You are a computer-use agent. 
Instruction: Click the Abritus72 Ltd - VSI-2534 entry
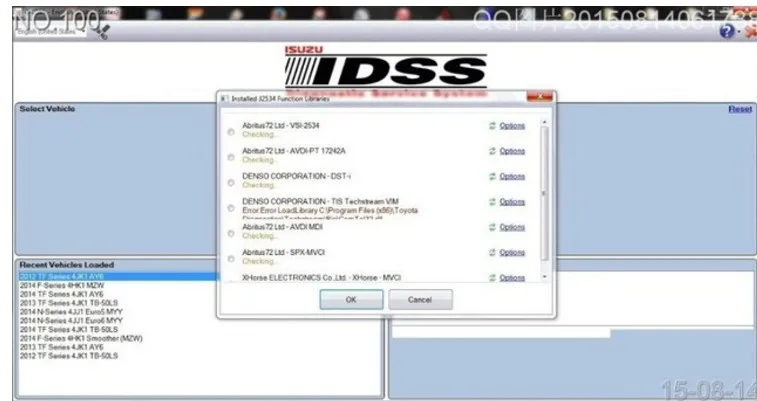pyautogui.click(x=280, y=125)
